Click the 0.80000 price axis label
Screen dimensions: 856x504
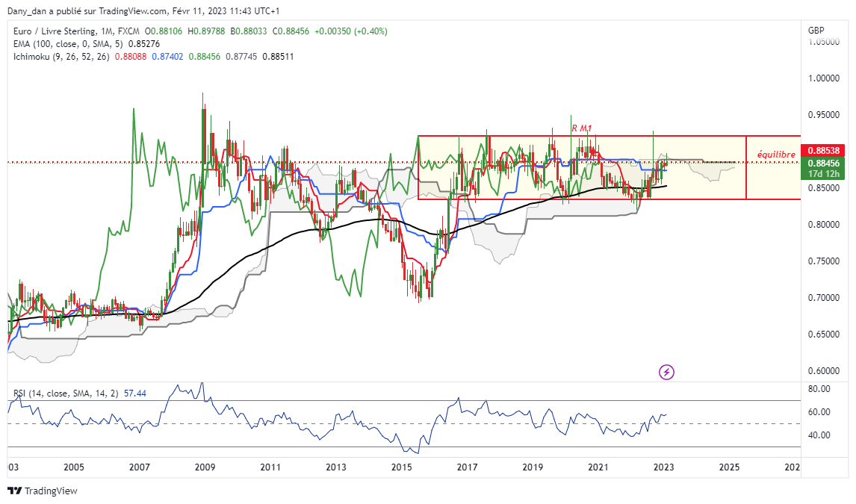coord(823,225)
